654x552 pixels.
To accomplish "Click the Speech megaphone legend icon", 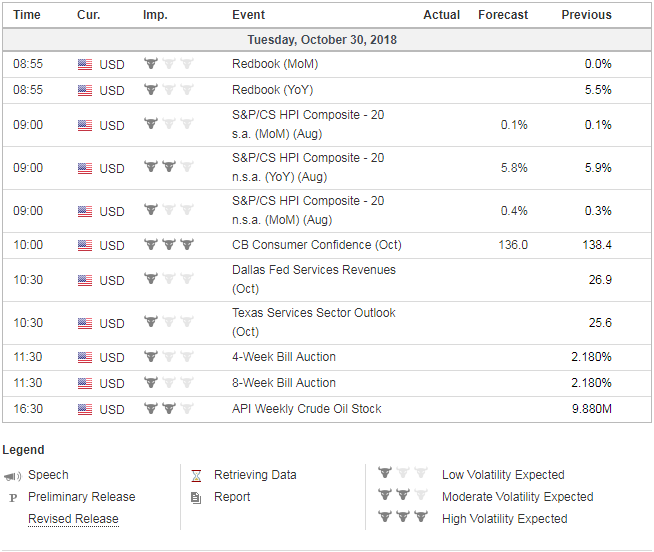I will pyautogui.click(x=13, y=476).
